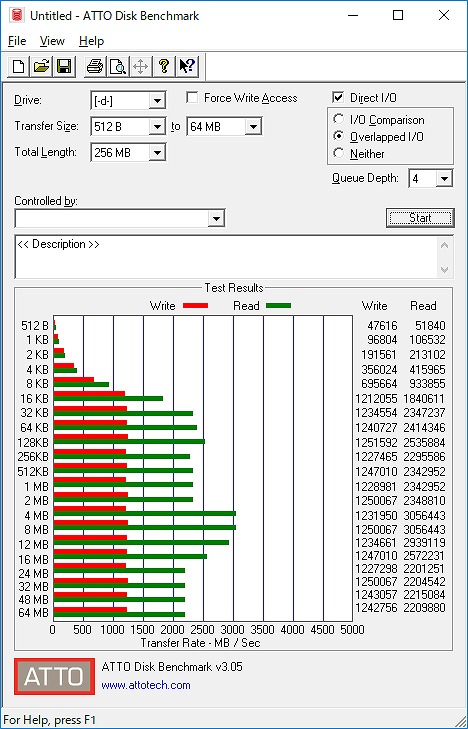
Task: Open a file with the folder icon
Action: tap(42, 66)
